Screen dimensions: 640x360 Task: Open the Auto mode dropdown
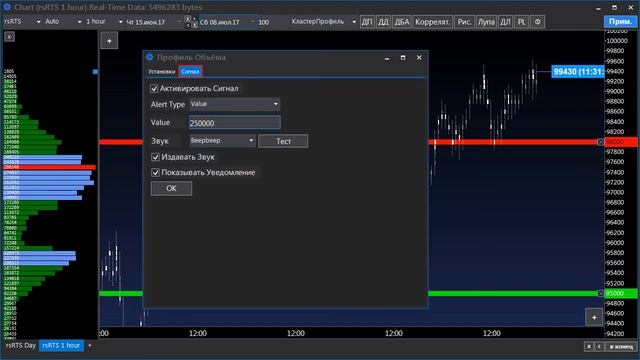(63, 22)
